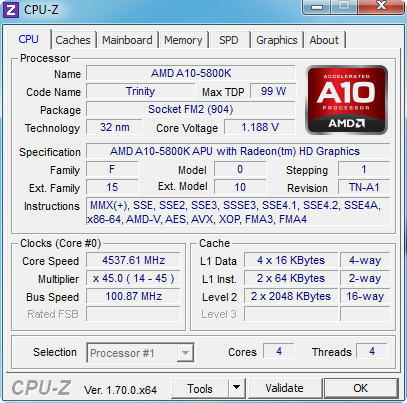Click the Bus Speed 100.87 MHz value

[x=133, y=296]
